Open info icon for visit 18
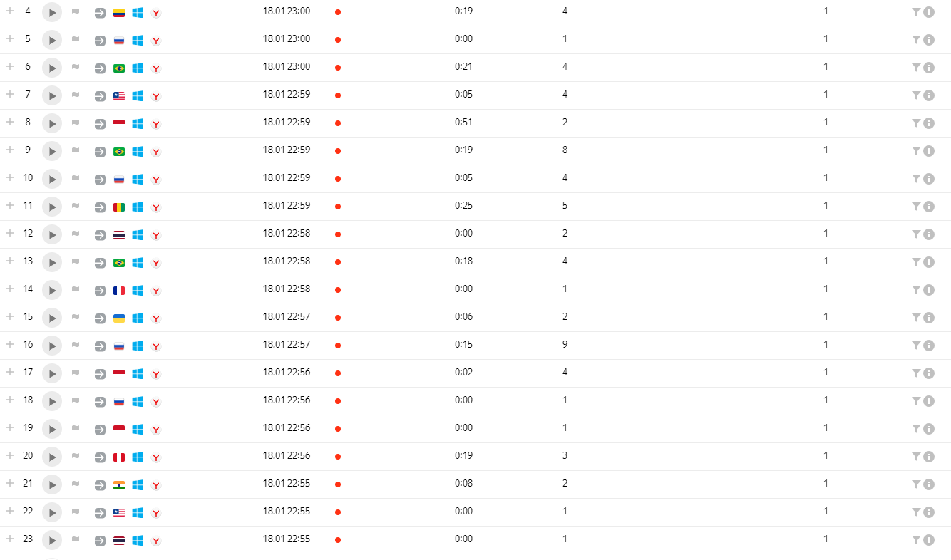 [929, 401]
